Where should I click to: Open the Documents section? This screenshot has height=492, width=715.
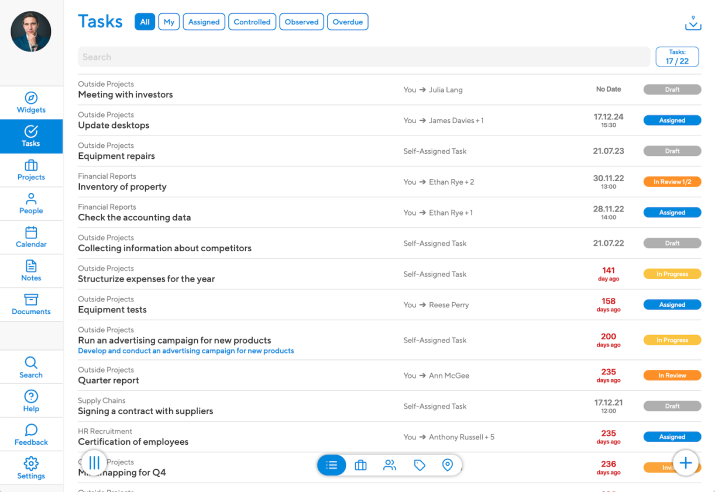click(x=31, y=305)
